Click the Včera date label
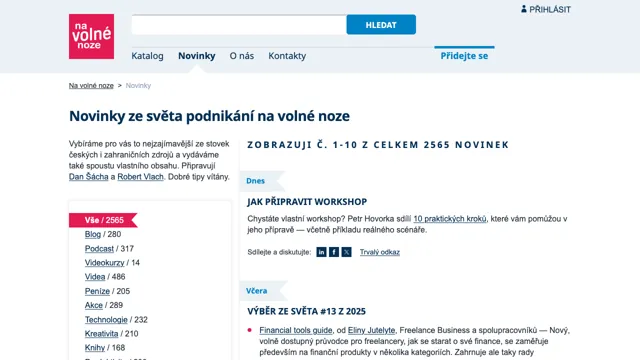Viewport: 640px width, 360px height. (256, 291)
